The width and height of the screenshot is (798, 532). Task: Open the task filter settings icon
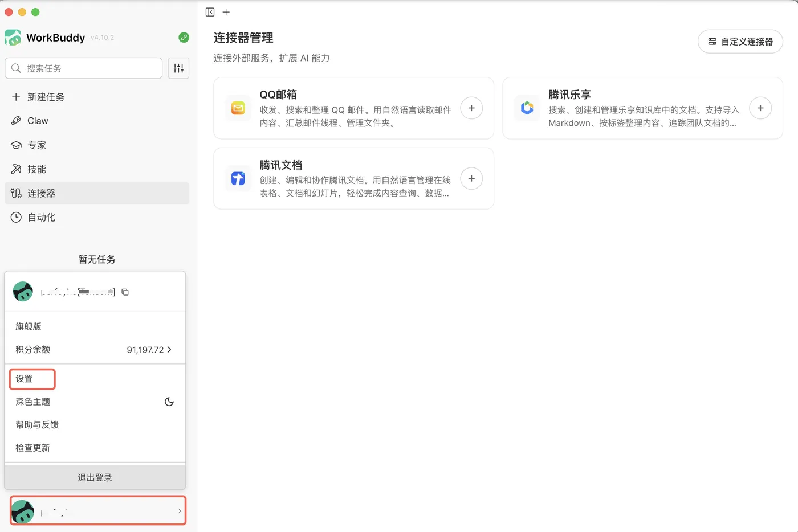click(178, 68)
